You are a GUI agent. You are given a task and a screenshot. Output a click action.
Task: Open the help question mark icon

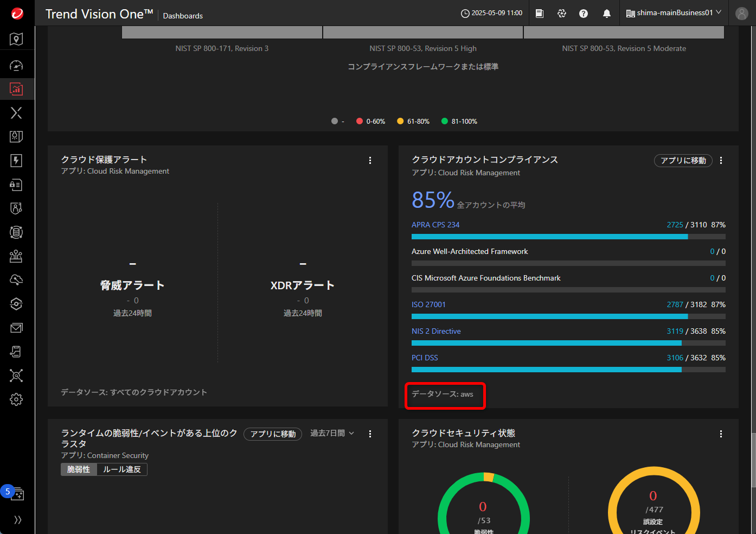(x=584, y=13)
